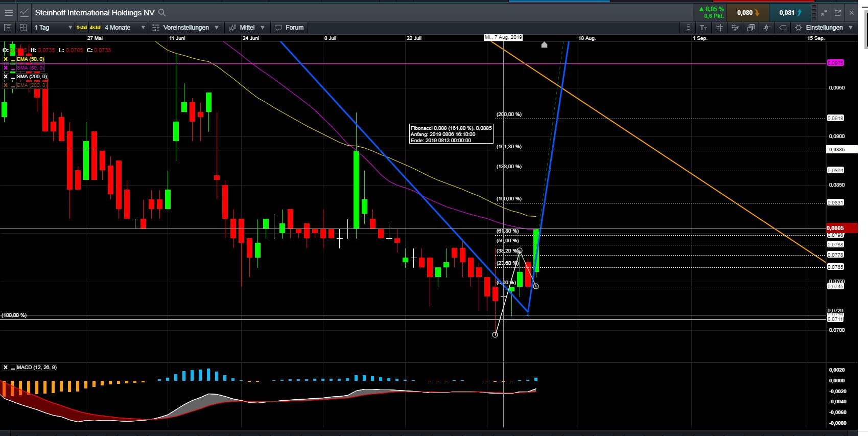868x436 pixels.
Task: Select the Fibonacci (100,00 %) level label
Action: [x=509, y=199]
